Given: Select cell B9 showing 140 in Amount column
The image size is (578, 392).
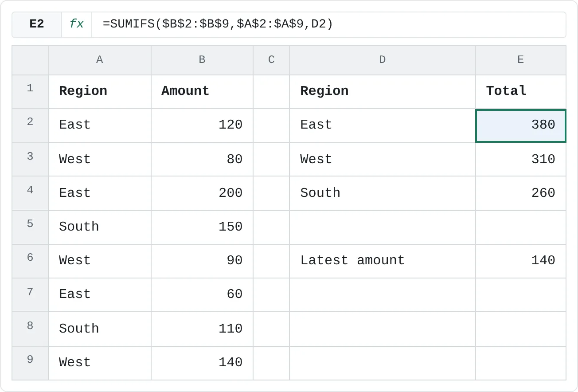Looking at the screenshot, I should 202,363.
